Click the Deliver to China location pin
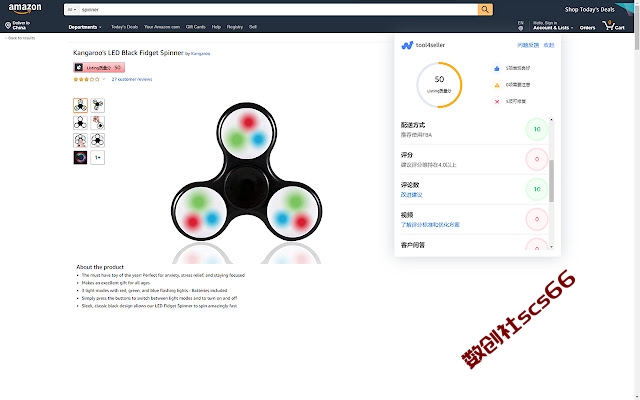Viewport: 640px width, 400px height. [8, 25]
